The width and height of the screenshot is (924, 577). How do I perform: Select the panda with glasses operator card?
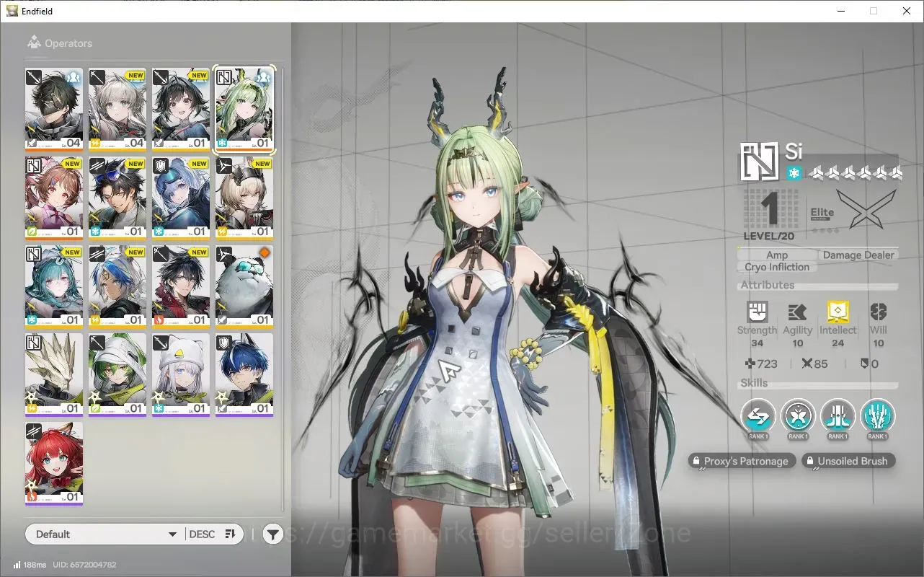click(244, 286)
